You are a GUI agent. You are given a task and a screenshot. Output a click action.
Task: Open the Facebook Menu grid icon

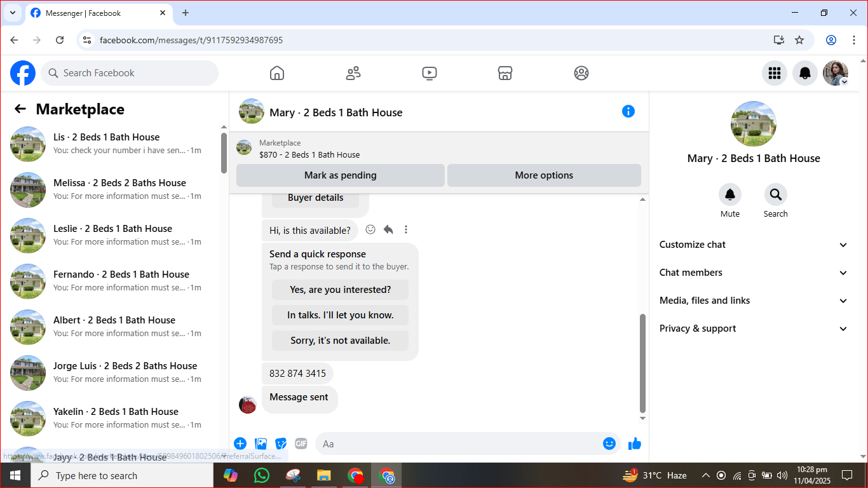(x=775, y=73)
